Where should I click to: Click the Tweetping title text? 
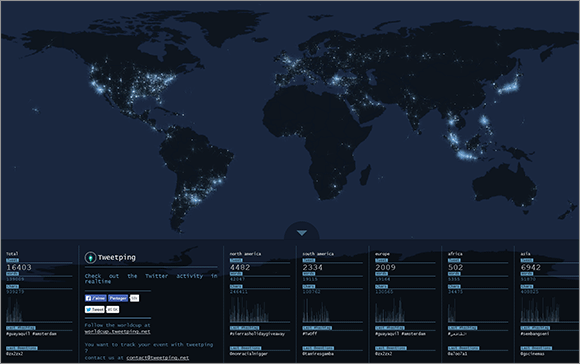coord(117,257)
